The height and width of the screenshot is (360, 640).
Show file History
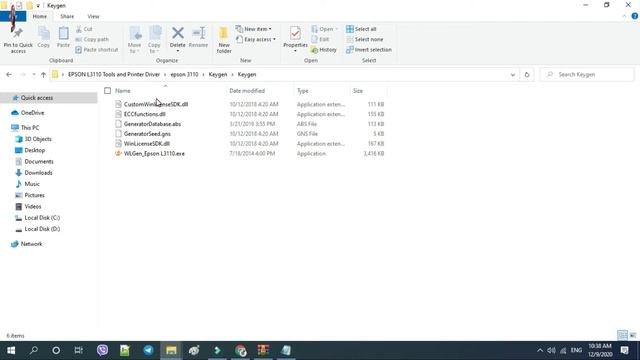324,49
